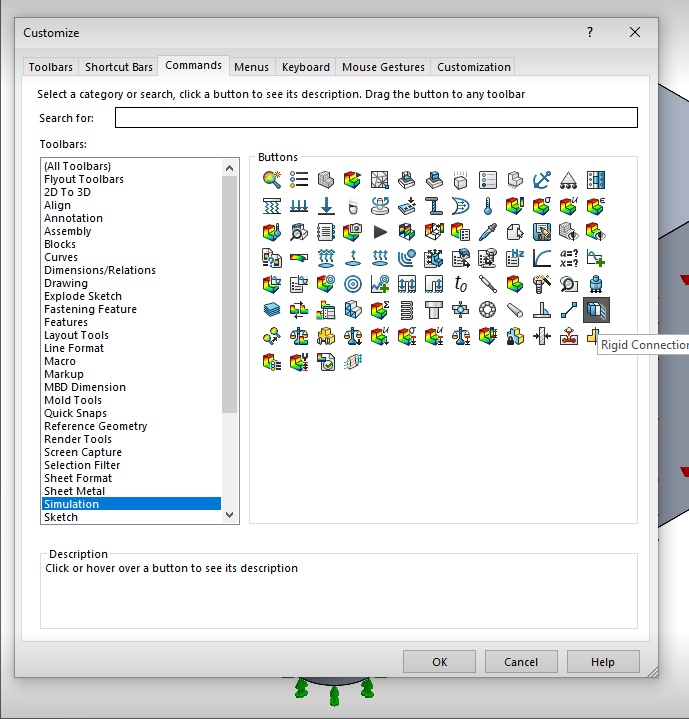The height and width of the screenshot is (719, 689).
Task: Click the a=? x=? parameters icon
Action: tap(568, 258)
